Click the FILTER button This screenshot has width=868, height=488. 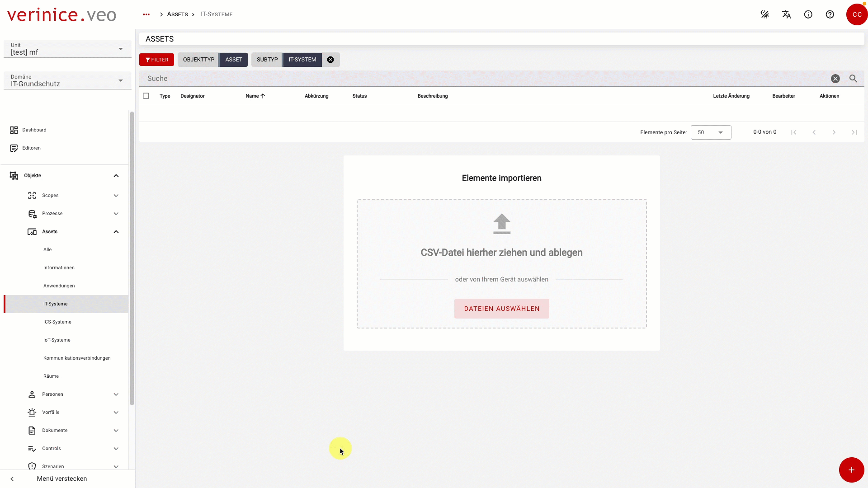click(x=156, y=59)
